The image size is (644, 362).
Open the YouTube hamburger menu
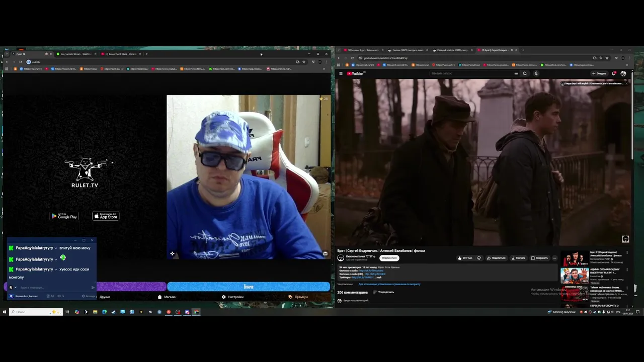pos(341,73)
